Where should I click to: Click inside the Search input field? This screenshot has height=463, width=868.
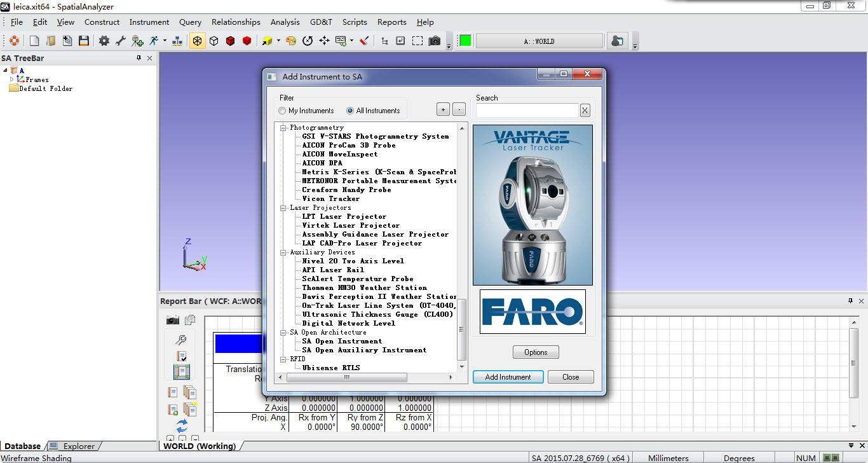527,111
